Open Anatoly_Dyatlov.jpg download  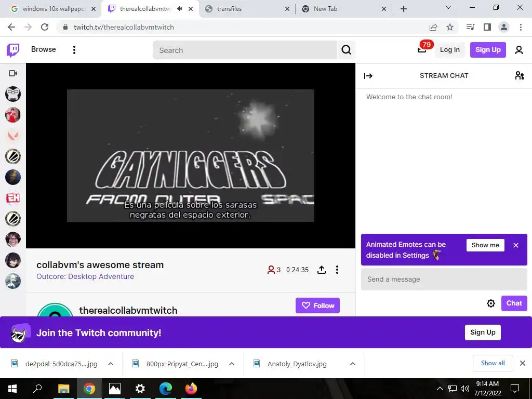tap(297, 364)
